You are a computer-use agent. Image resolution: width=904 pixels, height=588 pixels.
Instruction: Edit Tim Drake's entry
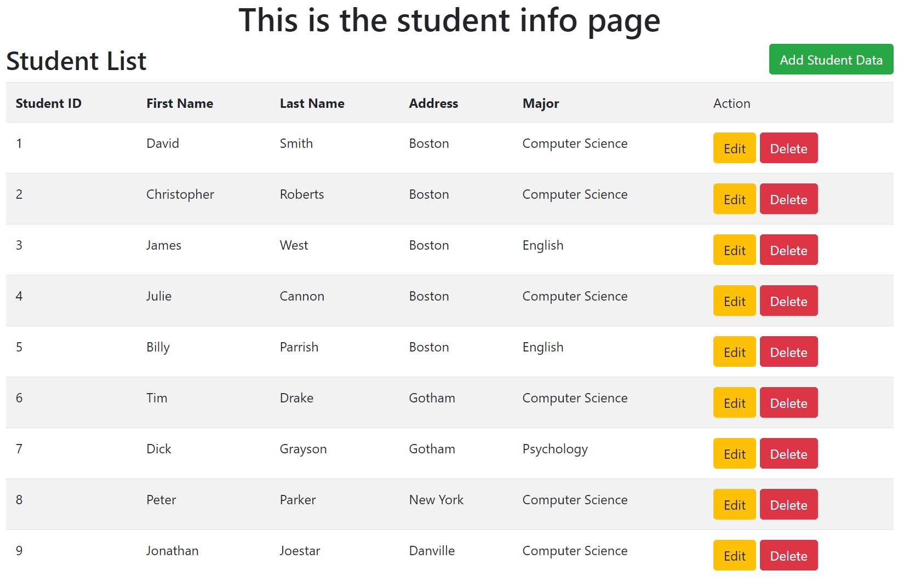point(734,402)
